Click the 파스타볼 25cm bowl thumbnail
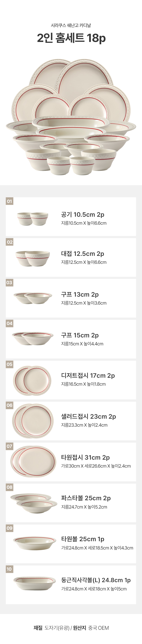 [x=34, y=503]
